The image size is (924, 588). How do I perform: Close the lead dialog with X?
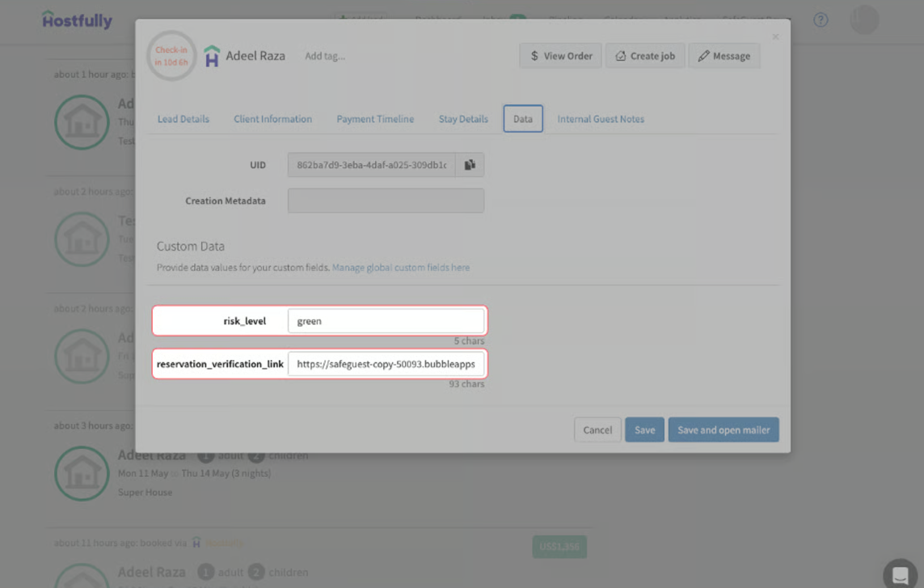tap(775, 36)
